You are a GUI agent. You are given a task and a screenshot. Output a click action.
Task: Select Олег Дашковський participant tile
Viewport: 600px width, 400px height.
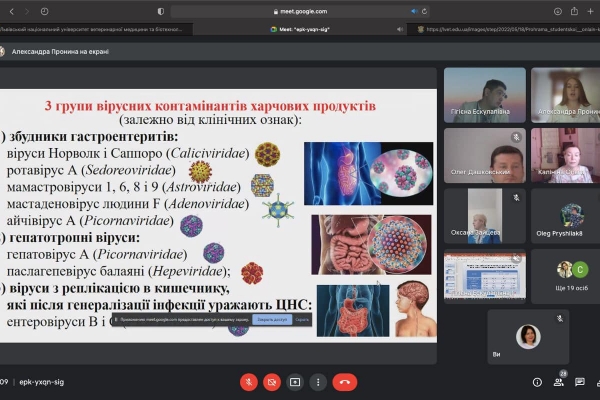pos(485,155)
